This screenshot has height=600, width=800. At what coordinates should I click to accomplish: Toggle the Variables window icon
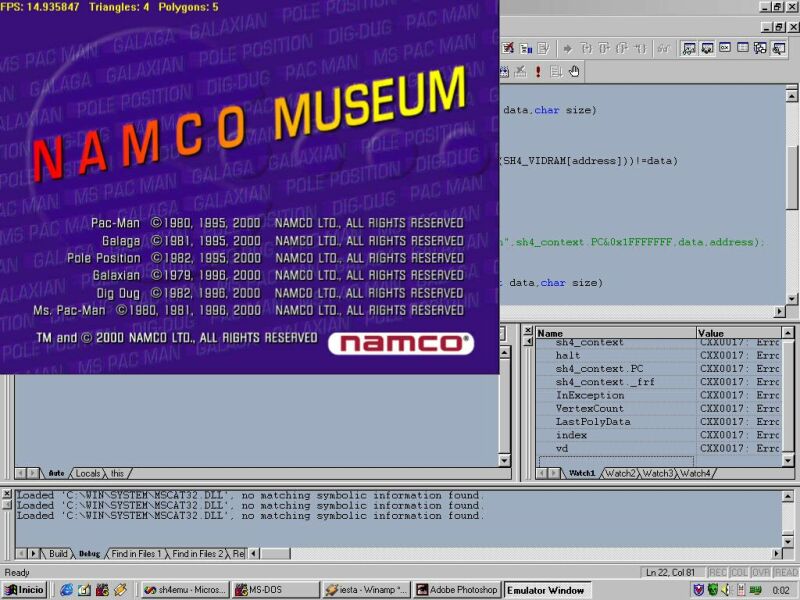pos(707,48)
